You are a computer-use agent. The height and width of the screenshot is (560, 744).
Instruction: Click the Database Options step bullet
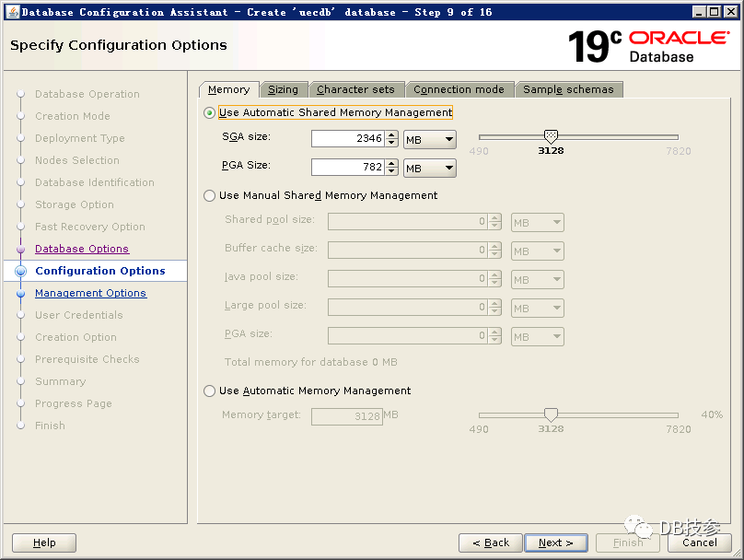pos(20,249)
